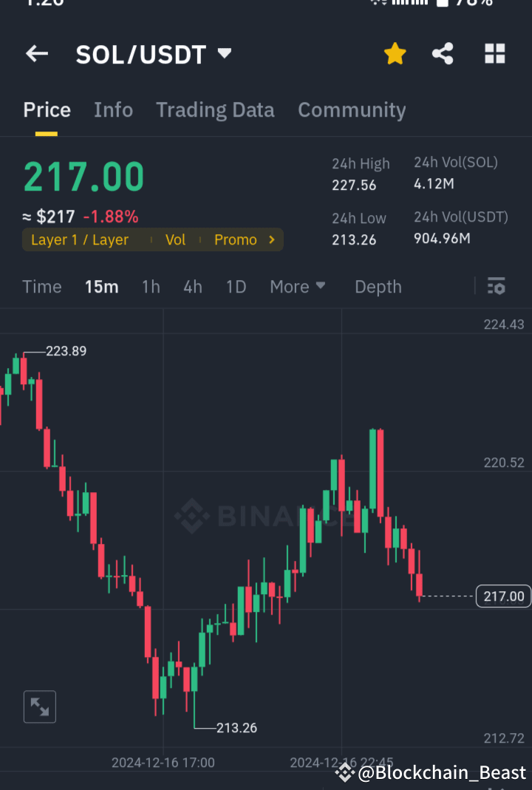Switch to the Trading Data tab
Image resolution: width=532 pixels, height=790 pixels.
[215, 109]
